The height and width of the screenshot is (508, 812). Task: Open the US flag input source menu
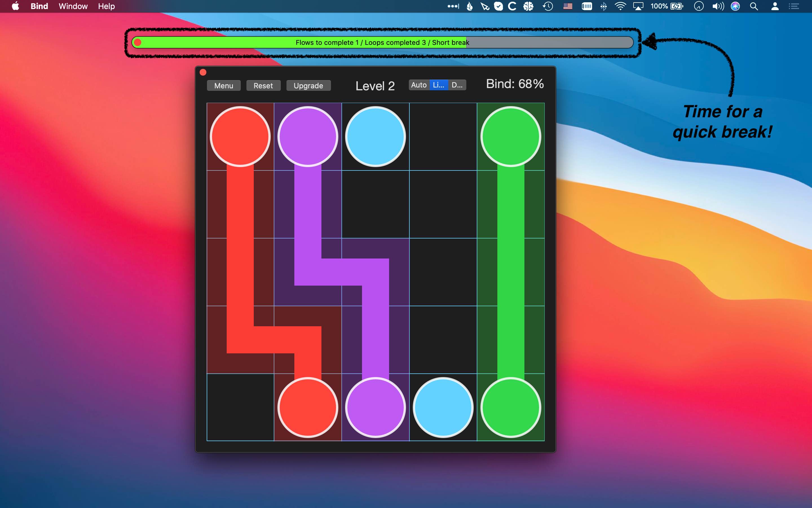click(568, 6)
